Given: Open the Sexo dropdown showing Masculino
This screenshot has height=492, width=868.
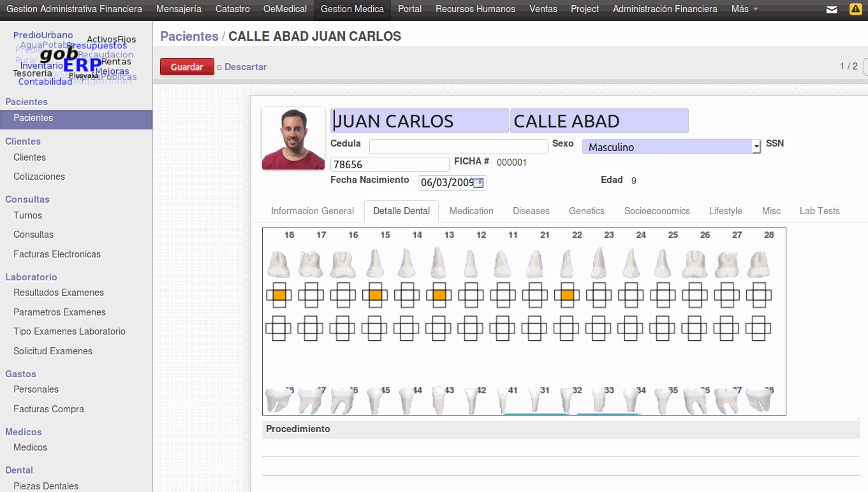Looking at the screenshot, I should pyautogui.click(x=671, y=147).
